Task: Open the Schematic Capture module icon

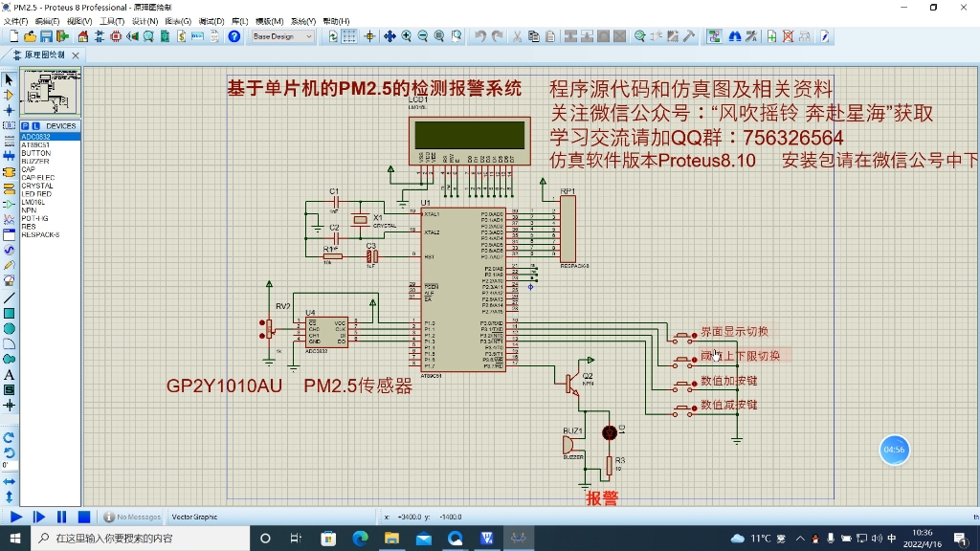Action: 99,36
